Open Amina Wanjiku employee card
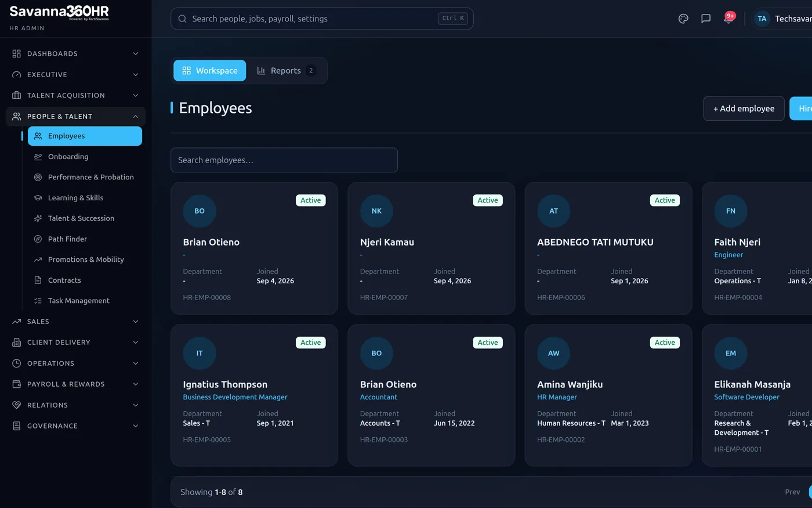The height and width of the screenshot is (508, 812). pyautogui.click(x=608, y=395)
